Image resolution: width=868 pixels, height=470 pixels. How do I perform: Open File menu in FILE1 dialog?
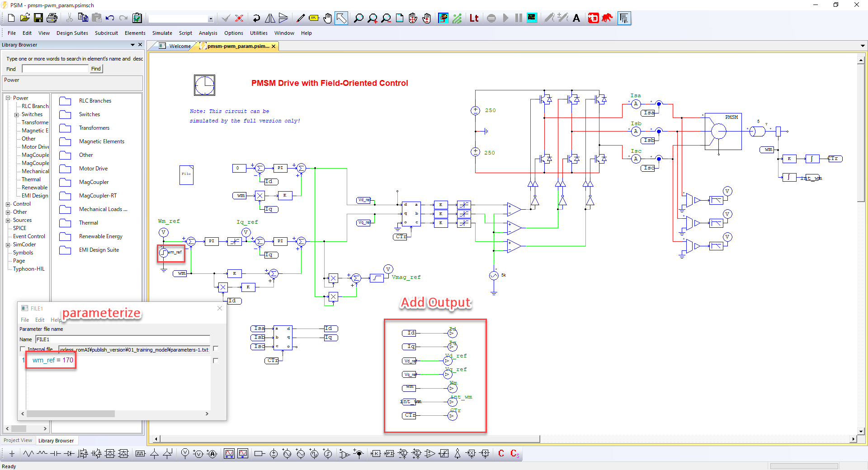(25, 320)
